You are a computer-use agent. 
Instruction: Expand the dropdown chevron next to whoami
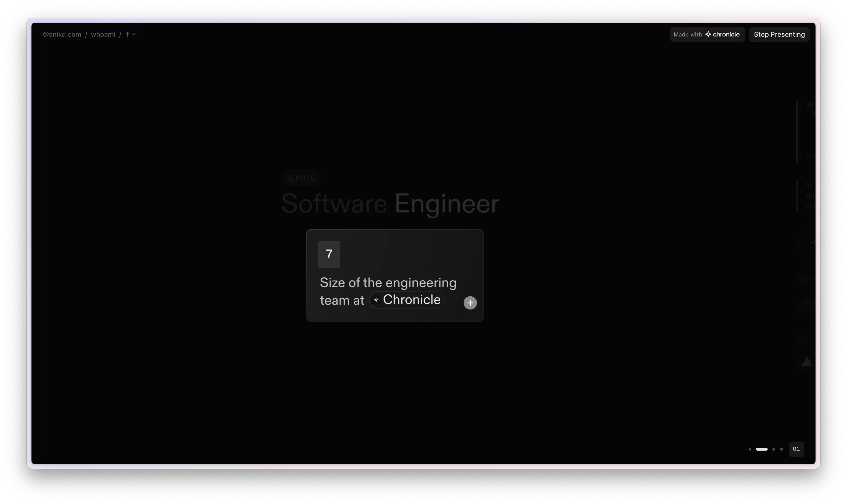pos(134,34)
